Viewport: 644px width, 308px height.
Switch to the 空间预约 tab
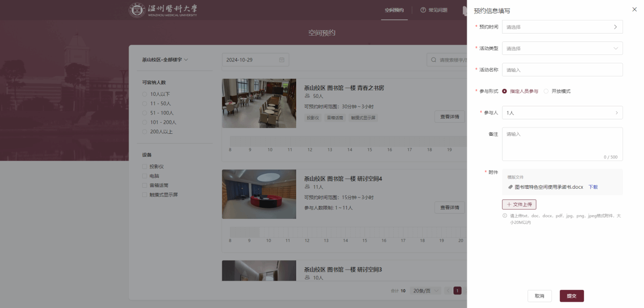pyautogui.click(x=394, y=10)
